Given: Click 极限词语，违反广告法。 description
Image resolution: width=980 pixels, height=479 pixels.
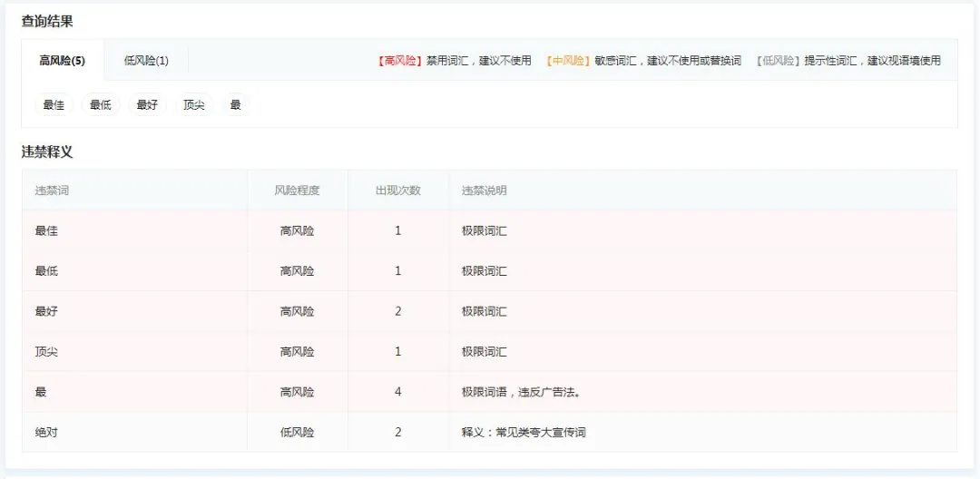Looking at the screenshot, I should tap(521, 392).
